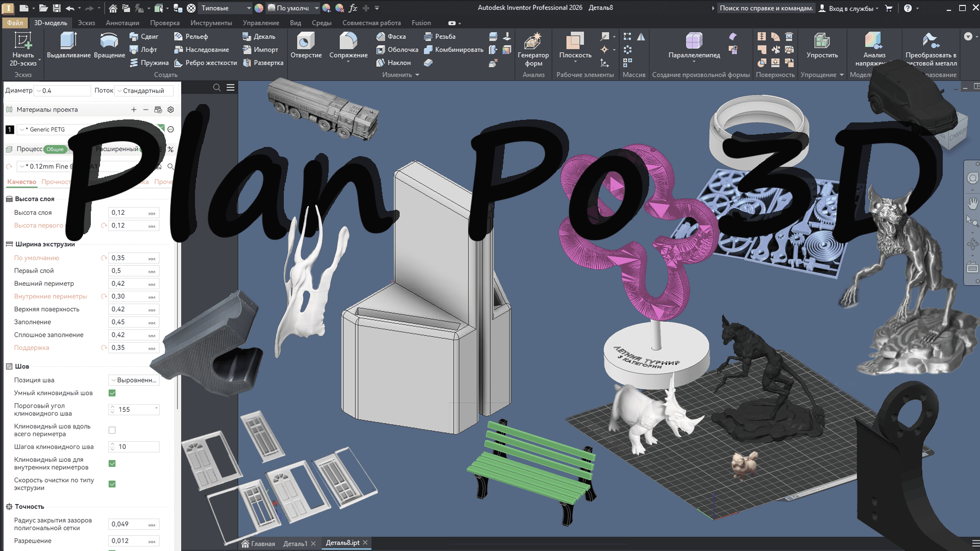Select the Сопряжение fillet tool
Screen dimensions: 980x551
tap(348, 47)
